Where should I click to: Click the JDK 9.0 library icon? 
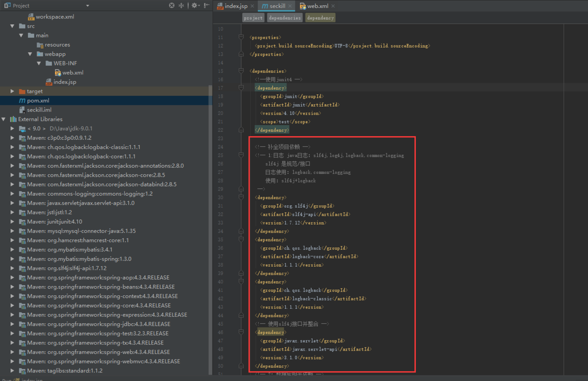[x=22, y=128]
